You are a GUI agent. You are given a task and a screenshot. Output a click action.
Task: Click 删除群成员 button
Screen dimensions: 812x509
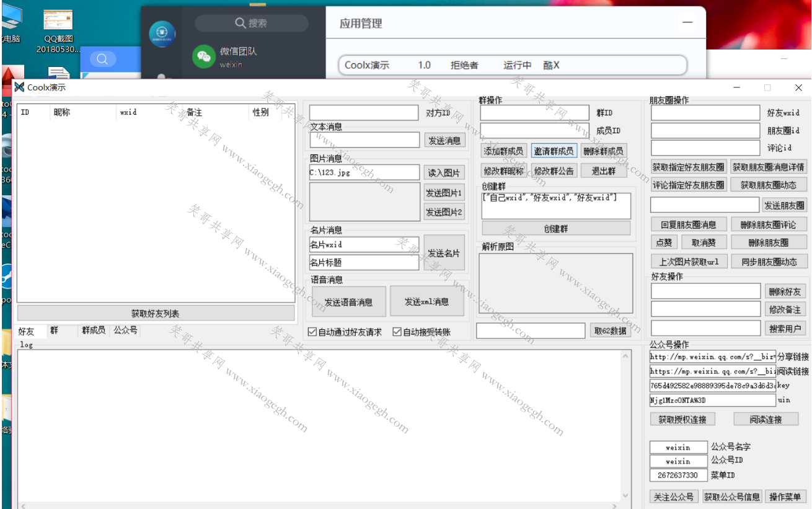tap(603, 151)
